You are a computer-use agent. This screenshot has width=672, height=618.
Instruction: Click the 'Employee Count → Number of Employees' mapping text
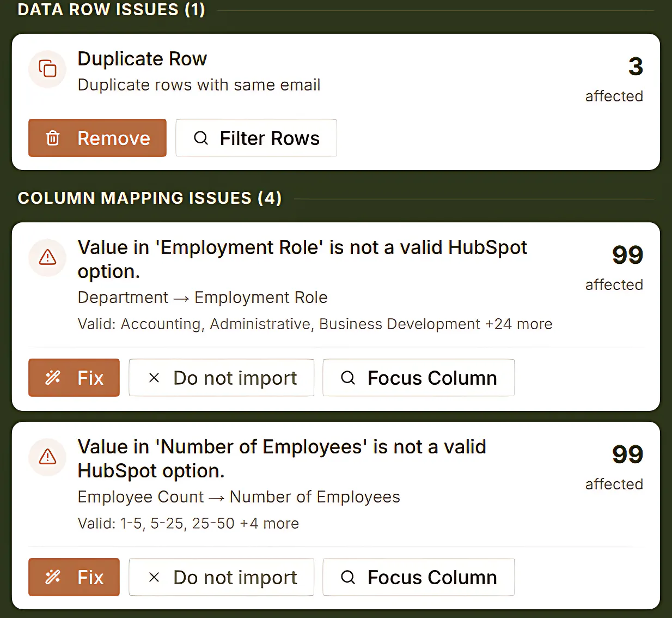click(x=239, y=497)
